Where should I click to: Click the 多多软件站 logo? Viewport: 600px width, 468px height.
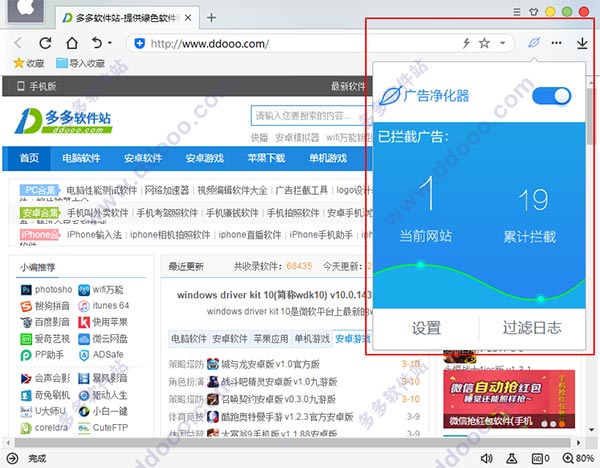64,121
